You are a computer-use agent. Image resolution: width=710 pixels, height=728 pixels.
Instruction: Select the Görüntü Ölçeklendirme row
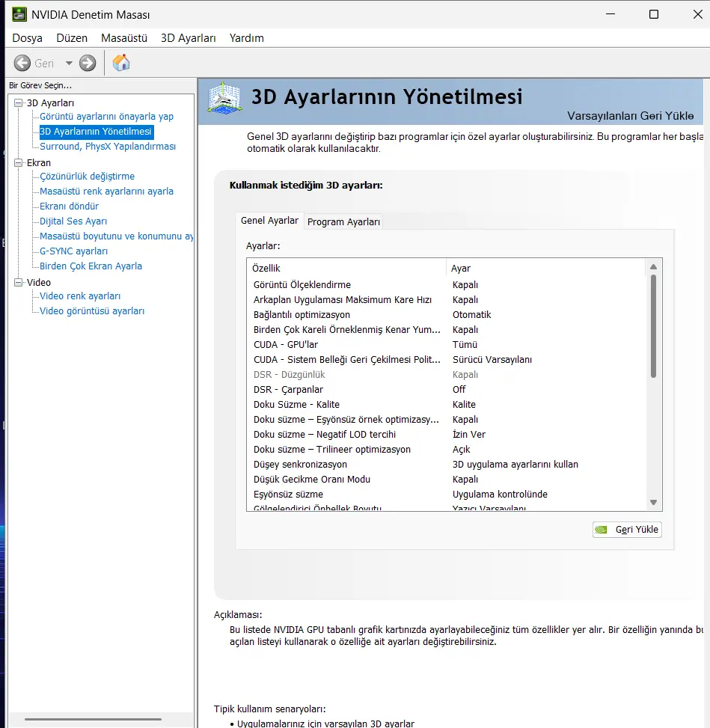[445, 284]
